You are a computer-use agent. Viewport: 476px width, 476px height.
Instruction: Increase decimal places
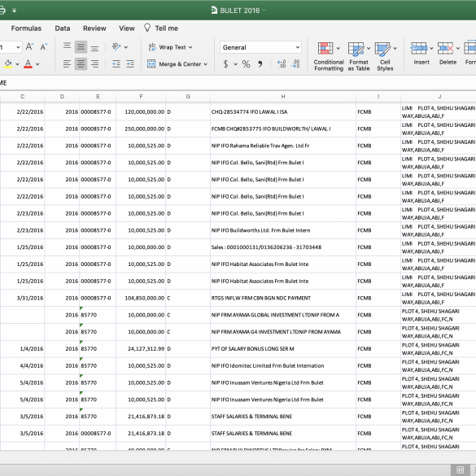point(282,63)
